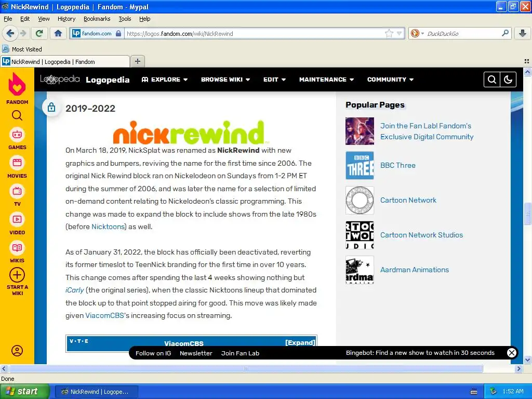Open the View menu
The width and height of the screenshot is (532, 399).
click(44, 19)
